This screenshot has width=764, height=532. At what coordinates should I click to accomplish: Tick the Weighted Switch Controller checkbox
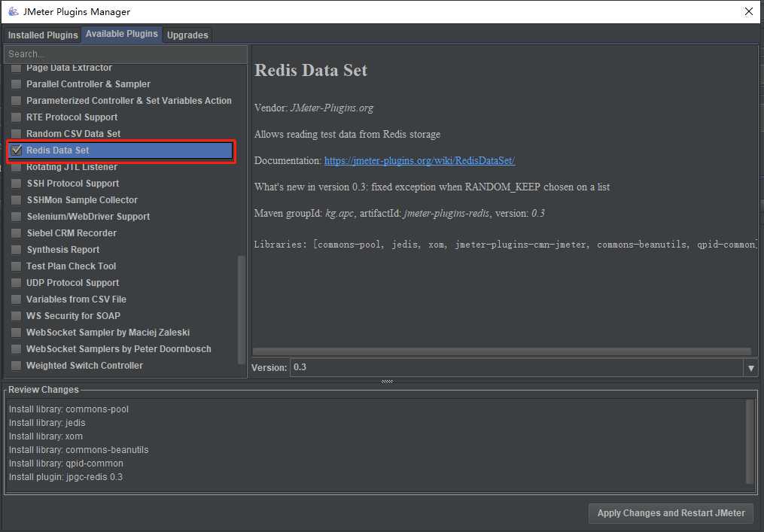16,366
